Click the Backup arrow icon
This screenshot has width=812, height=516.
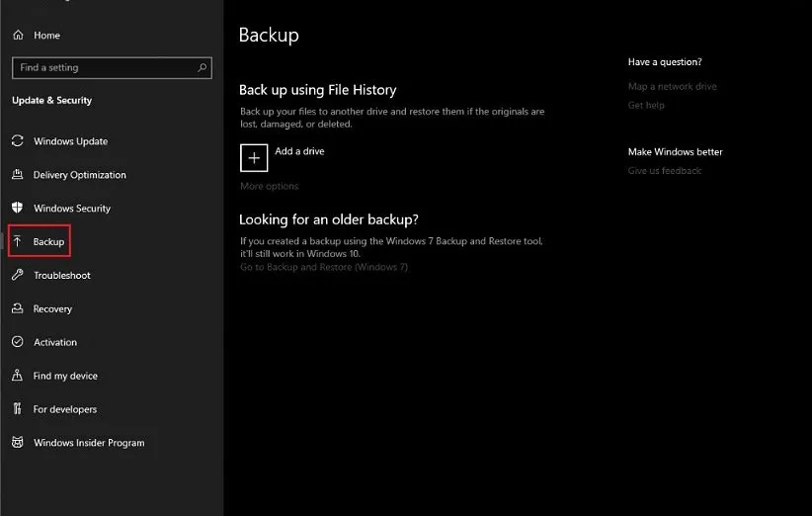click(x=18, y=242)
